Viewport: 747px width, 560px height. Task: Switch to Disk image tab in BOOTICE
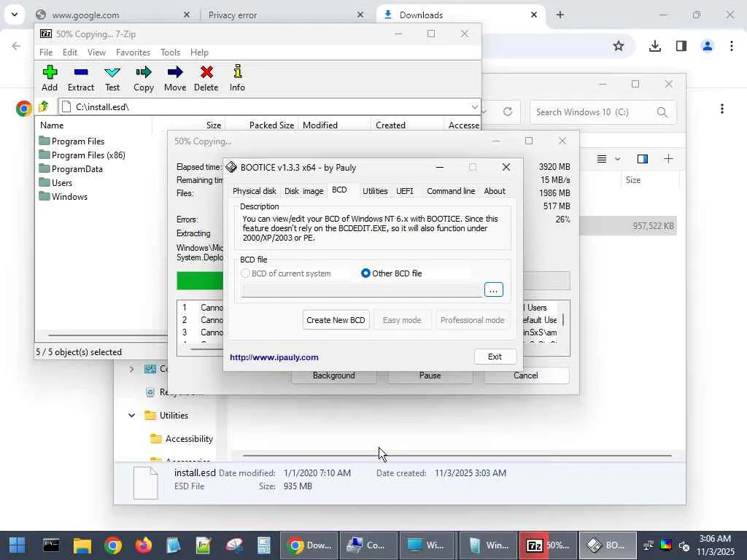(x=304, y=191)
